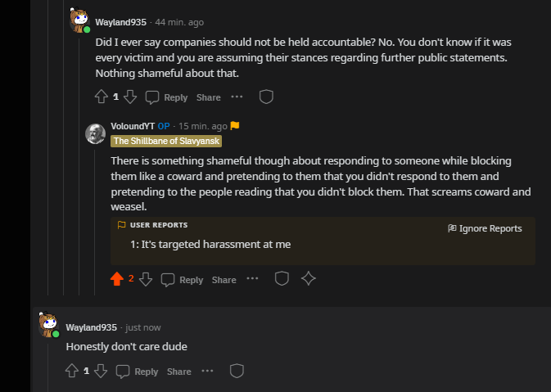This screenshot has height=392, width=551.
Task: Share the 'Honestly don't care dude' comment
Action: pyautogui.click(x=178, y=372)
